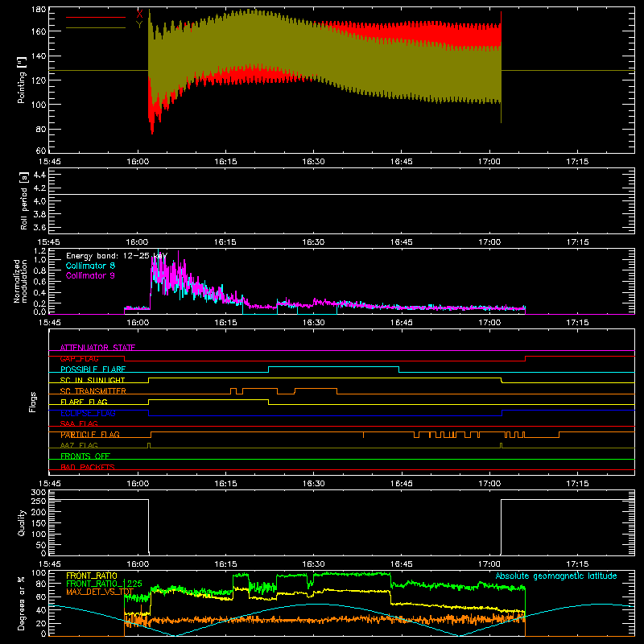Select the SC_TRANSMITTER flag label
The height and width of the screenshot is (644, 644).
[93, 391]
